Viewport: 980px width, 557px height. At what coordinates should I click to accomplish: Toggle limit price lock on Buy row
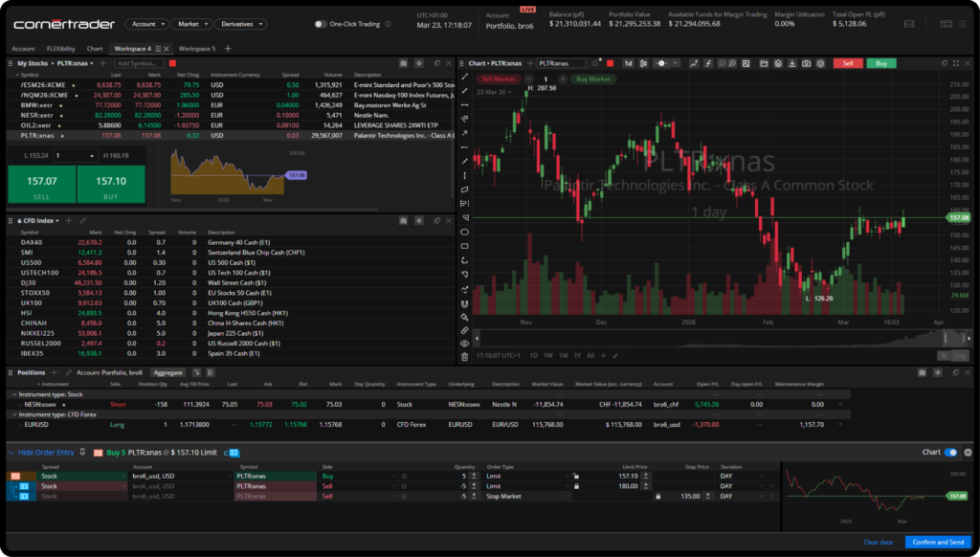click(576, 476)
